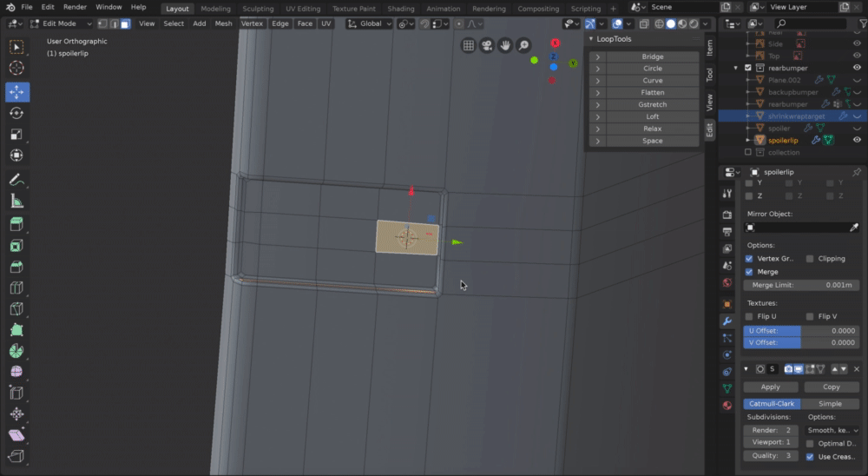Click the zoom magnifier viewport icon
Viewport: 868px width, 476px height.
(523, 45)
